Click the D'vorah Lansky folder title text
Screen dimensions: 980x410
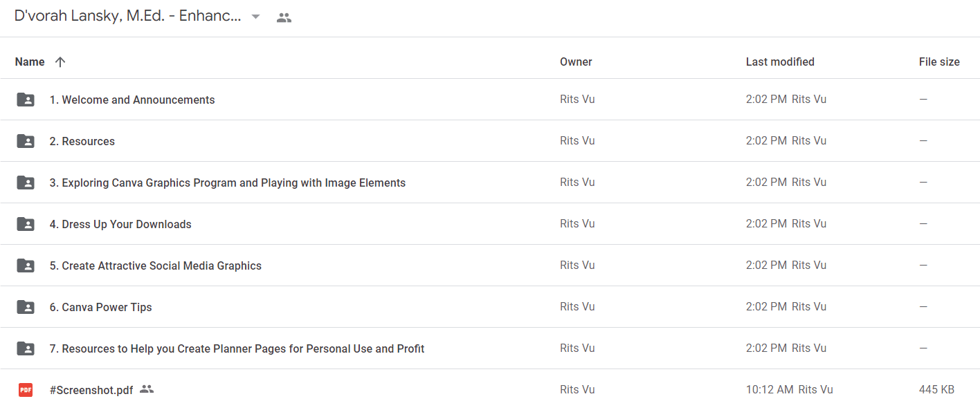pos(128,17)
